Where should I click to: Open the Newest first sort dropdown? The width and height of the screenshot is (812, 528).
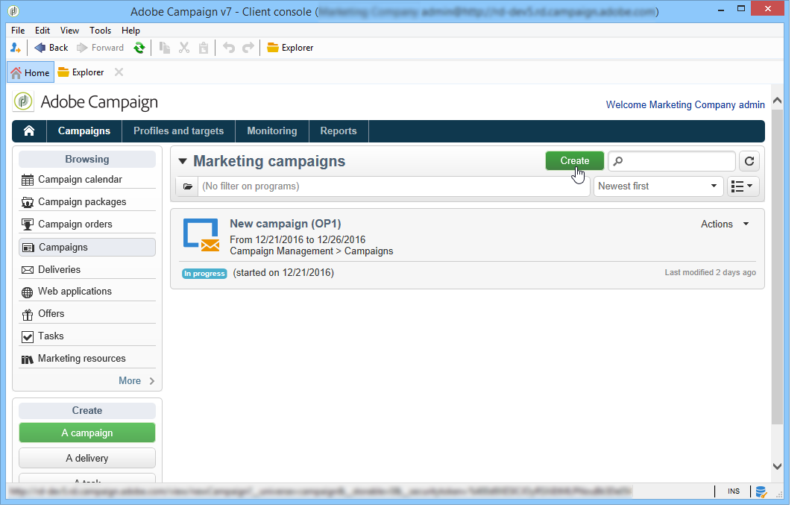658,186
